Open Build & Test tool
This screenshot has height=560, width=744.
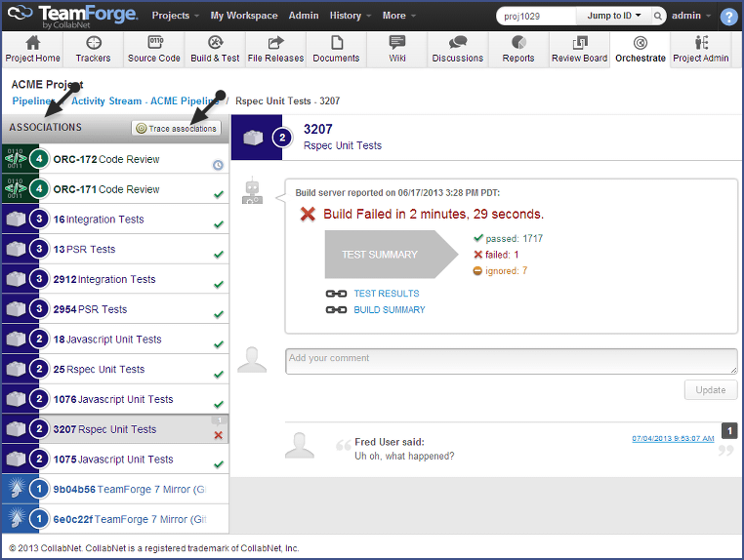point(215,50)
